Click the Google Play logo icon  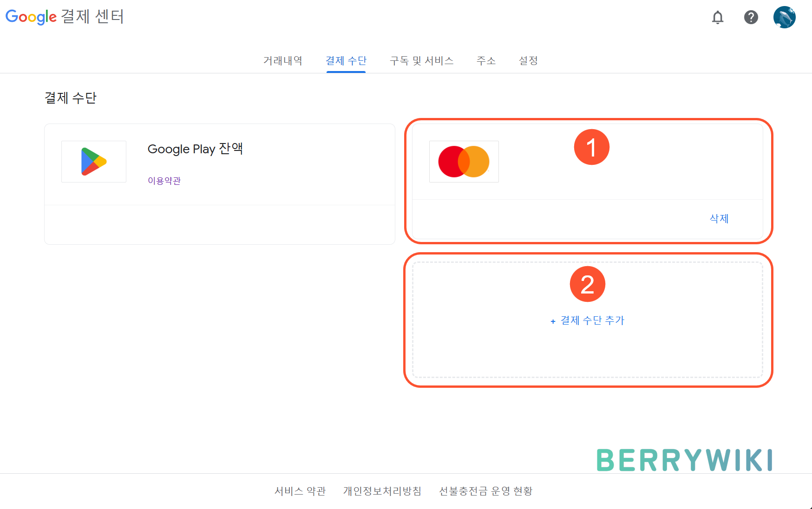[x=94, y=162]
